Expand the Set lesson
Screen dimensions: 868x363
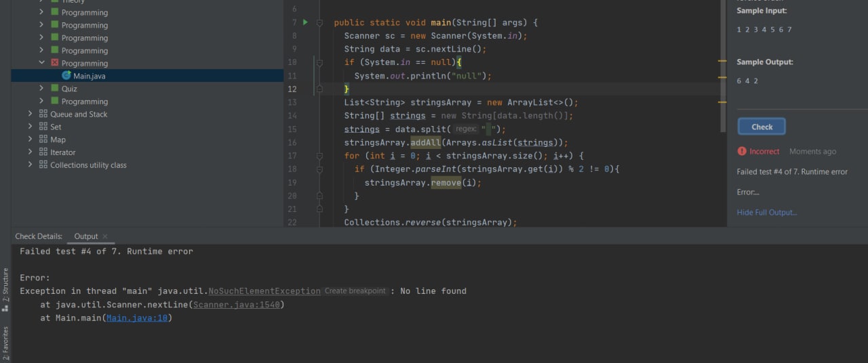coord(30,127)
